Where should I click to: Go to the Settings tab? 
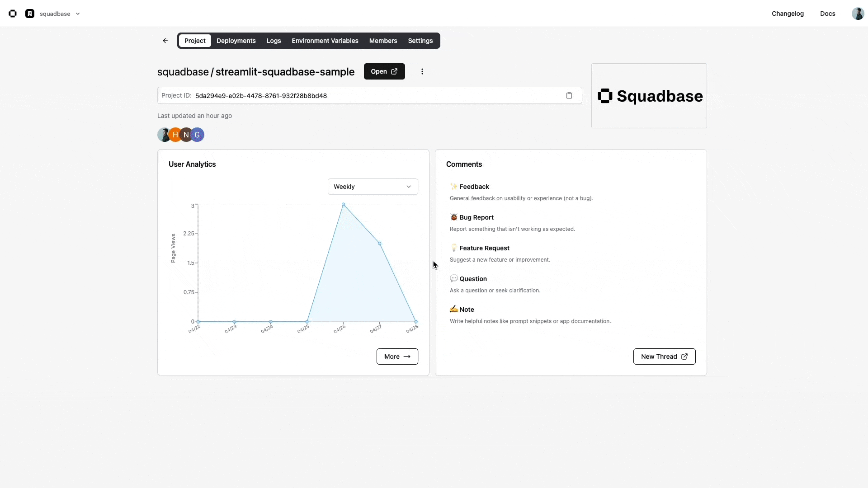[x=420, y=41]
